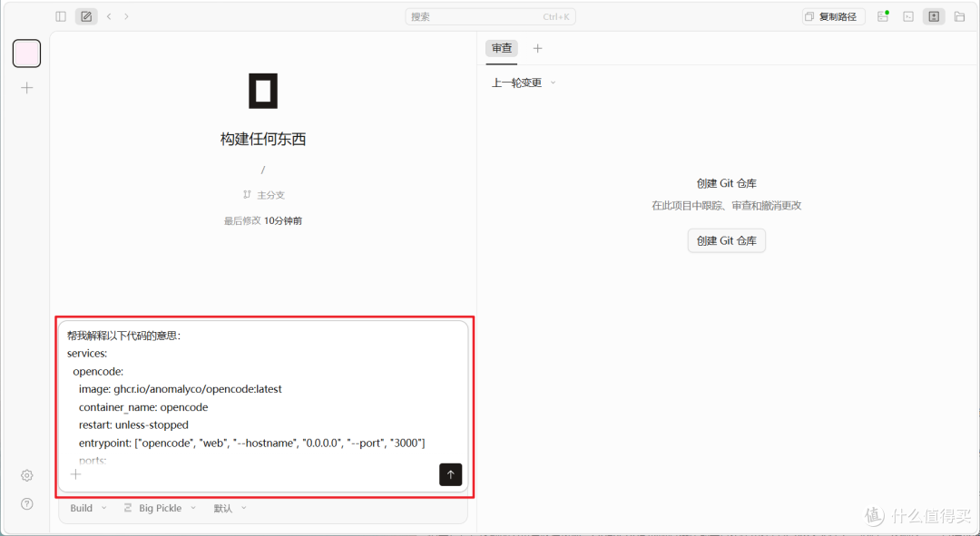Open help via the question mark icon

pos(27,503)
